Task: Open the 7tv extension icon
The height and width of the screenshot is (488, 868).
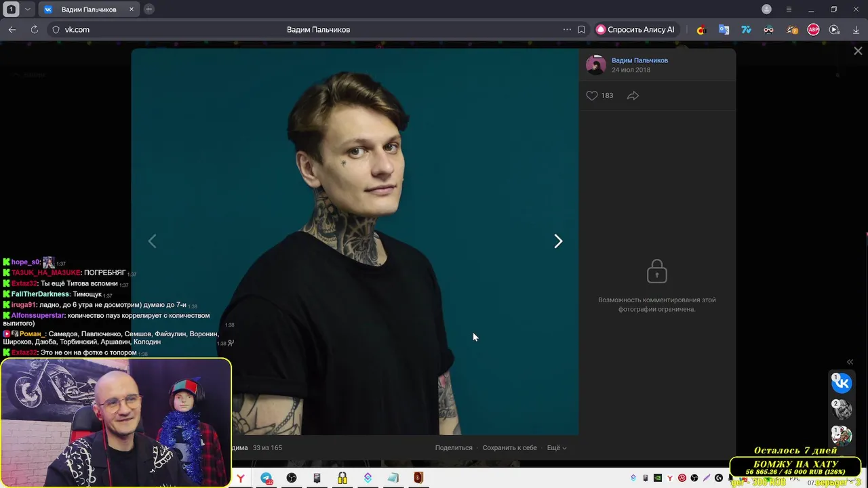Action: pos(746,30)
